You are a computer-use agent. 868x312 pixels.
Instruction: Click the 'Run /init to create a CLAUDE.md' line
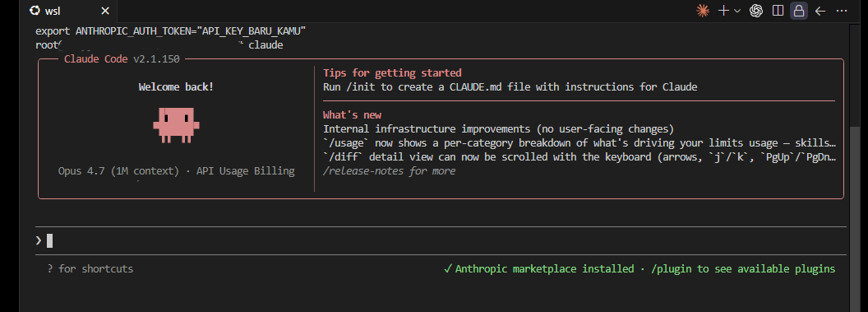click(x=510, y=87)
